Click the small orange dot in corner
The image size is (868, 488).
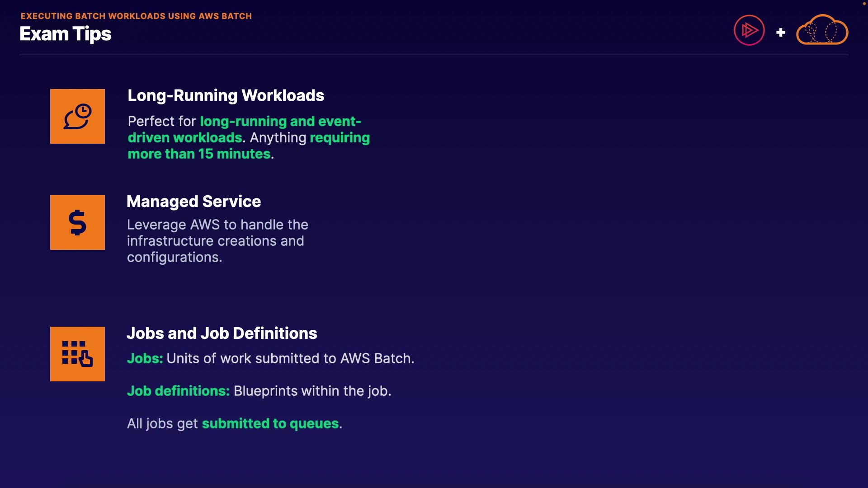click(864, 4)
